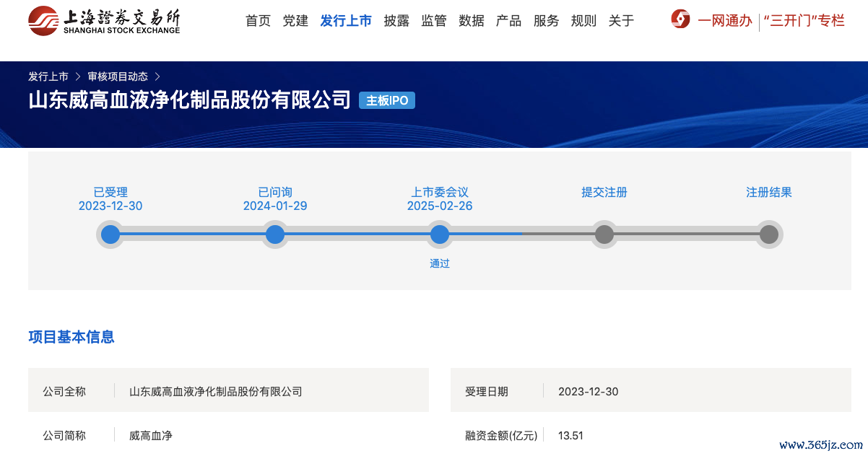Click the 威高血净 short name value

tap(151, 436)
